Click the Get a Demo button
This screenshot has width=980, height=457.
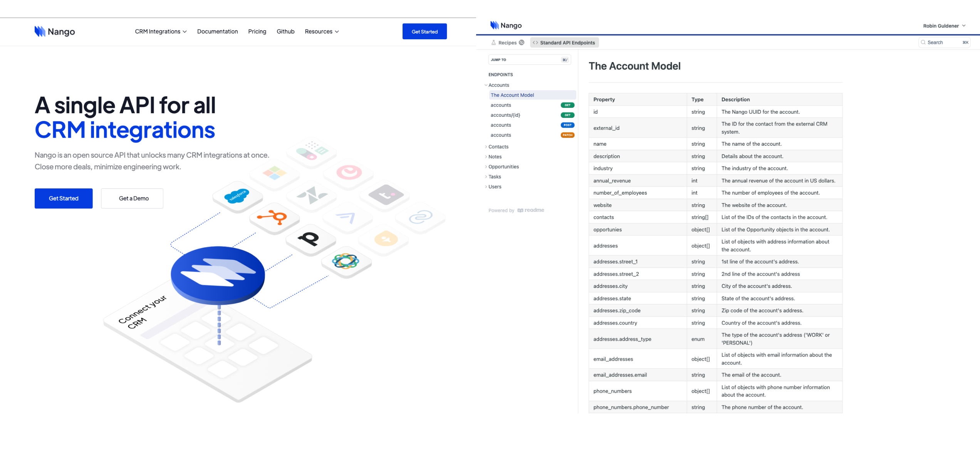pyautogui.click(x=132, y=198)
